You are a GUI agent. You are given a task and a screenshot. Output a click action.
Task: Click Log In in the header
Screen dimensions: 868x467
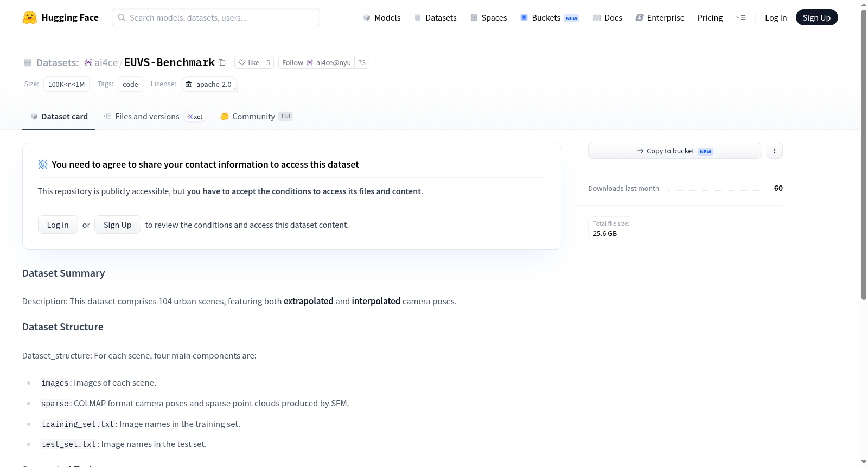(x=776, y=17)
